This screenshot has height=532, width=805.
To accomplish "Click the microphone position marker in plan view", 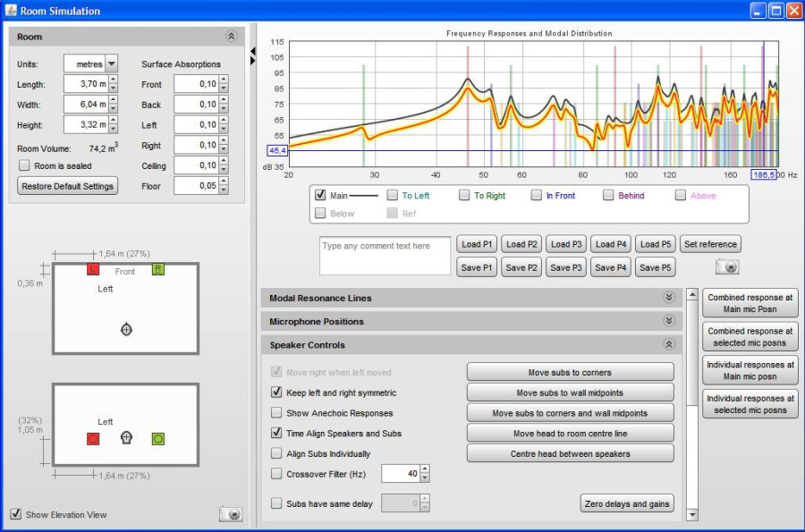I will pos(126,329).
